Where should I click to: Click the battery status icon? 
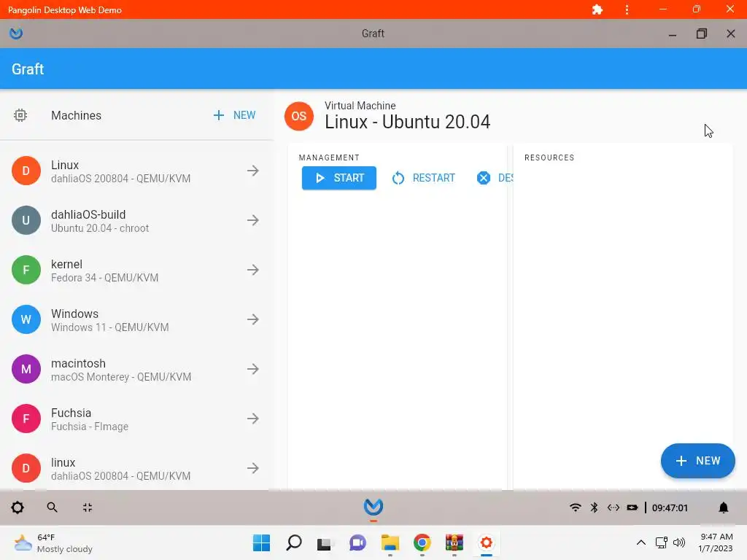[632, 507]
